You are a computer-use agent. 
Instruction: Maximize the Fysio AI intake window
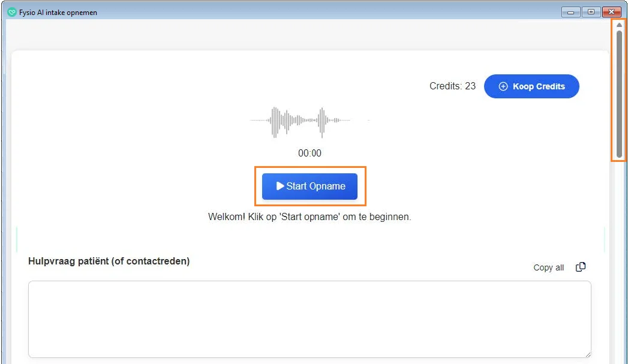click(591, 11)
